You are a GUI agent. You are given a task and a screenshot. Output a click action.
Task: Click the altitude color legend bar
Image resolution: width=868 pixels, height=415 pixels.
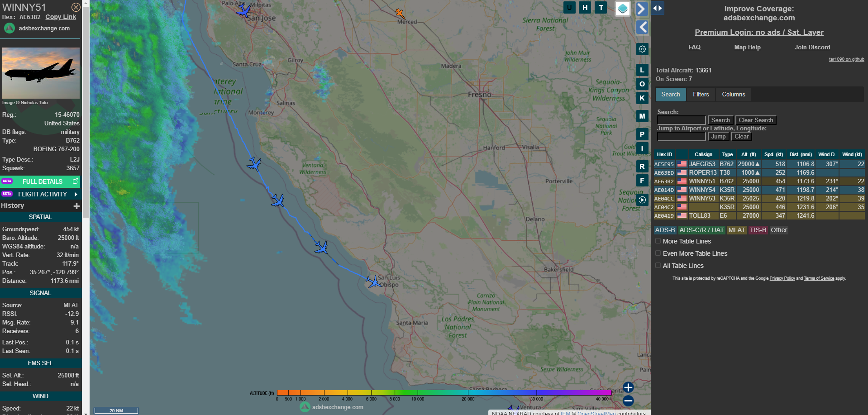point(444,392)
